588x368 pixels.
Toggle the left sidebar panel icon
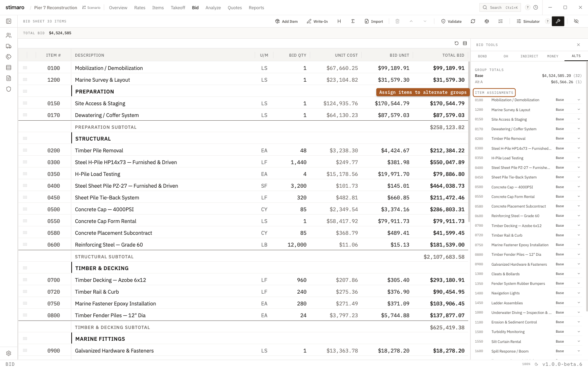point(9,21)
